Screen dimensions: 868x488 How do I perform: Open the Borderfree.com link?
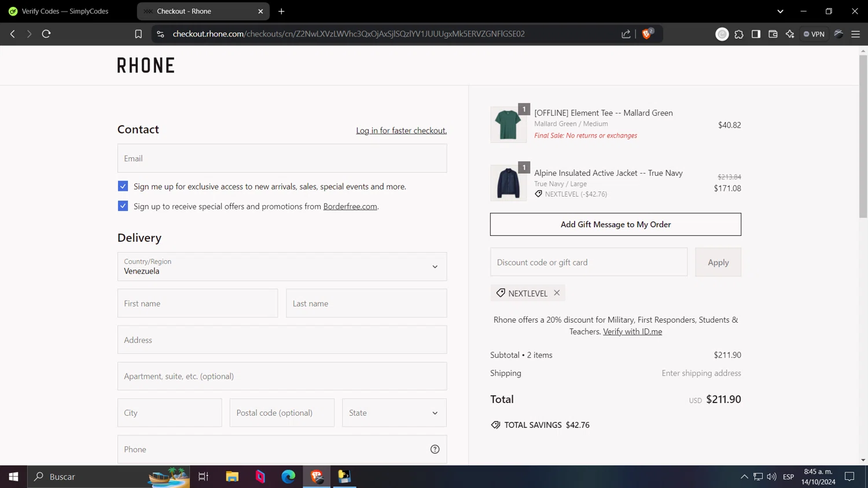coord(350,206)
